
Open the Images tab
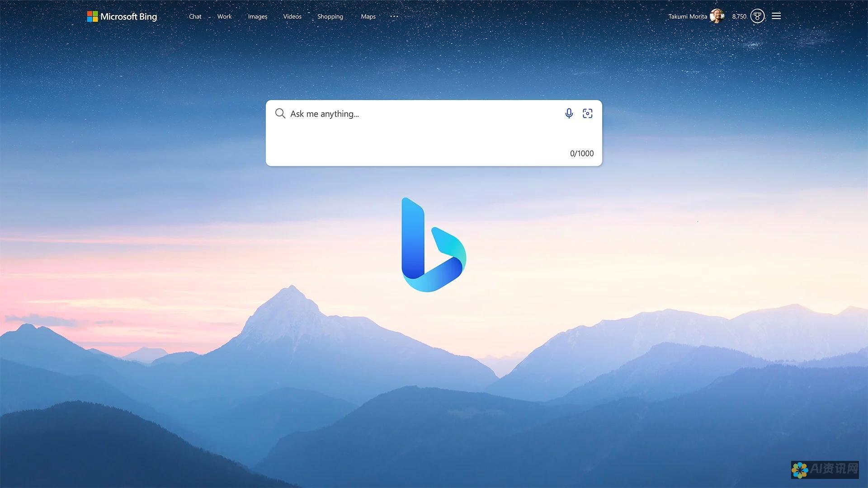pos(258,16)
